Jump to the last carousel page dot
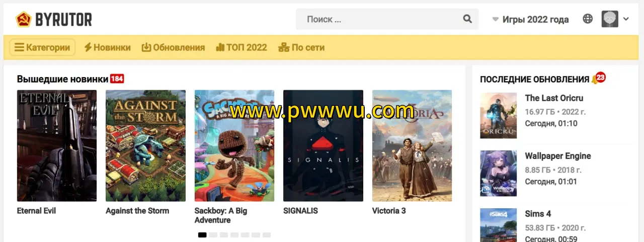This screenshot has height=242, width=644. click(x=267, y=235)
